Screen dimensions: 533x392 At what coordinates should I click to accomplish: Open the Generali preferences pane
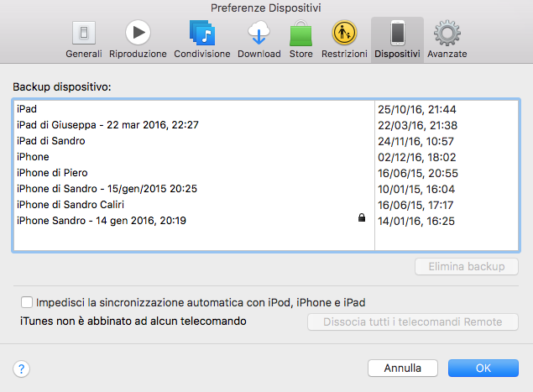[x=84, y=39]
